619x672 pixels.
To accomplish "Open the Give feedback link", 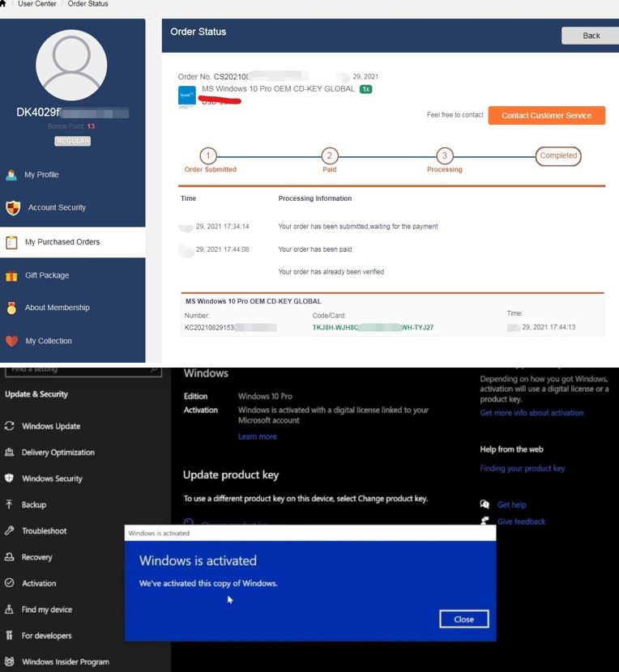I will [x=521, y=521].
